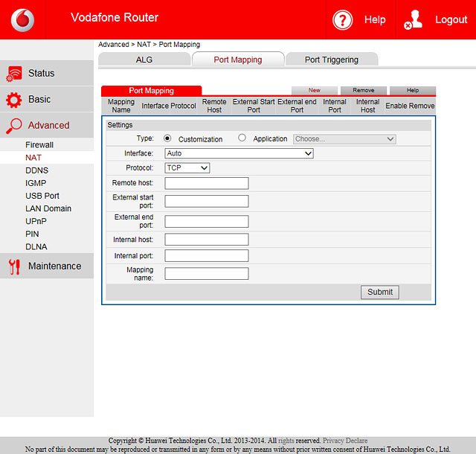Screen dimensions: 476x454
Task: Open Help via question mark icon
Action: pyautogui.click(x=342, y=19)
